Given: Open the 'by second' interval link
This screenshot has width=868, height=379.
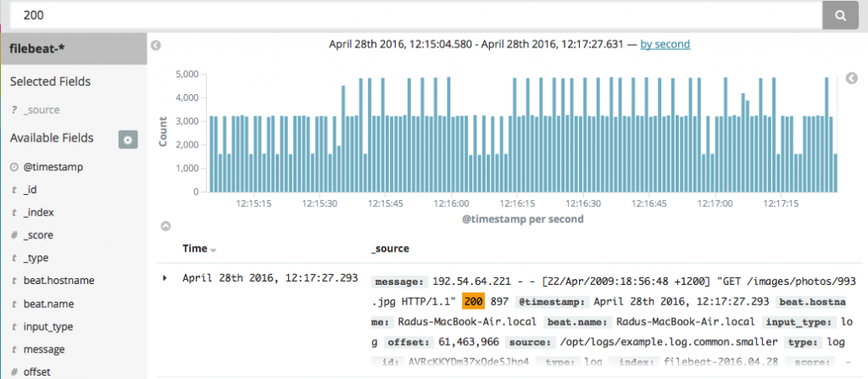Looking at the screenshot, I should click(665, 44).
